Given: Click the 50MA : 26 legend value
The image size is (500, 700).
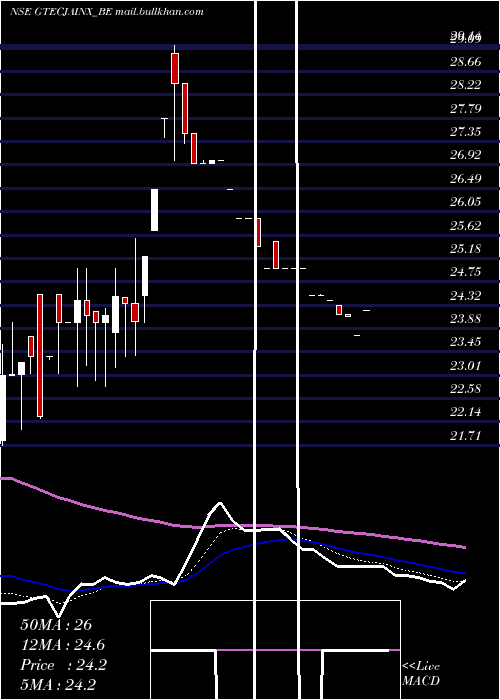Looking at the screenshot, I should pos(56,625).
